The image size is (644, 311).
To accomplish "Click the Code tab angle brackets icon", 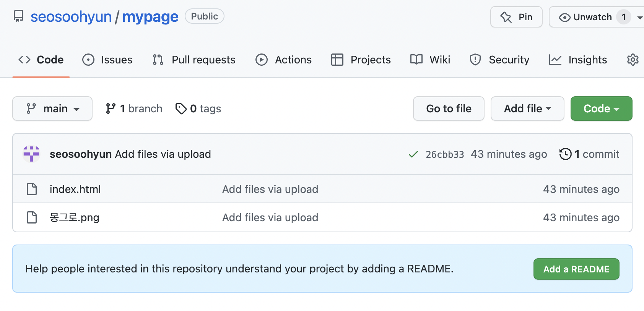I will (x=24, y=60).
